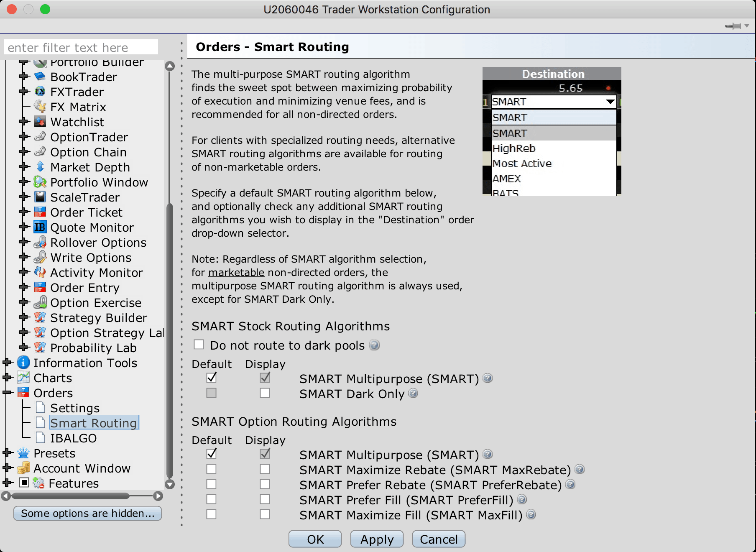Collapse the Orders tree node

click(x=7, y=393)
